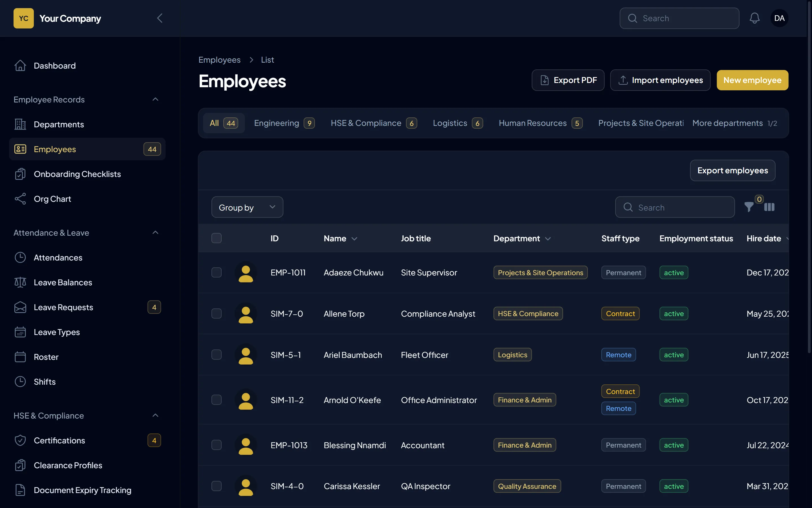
Task: Click Export employees button
Action: tap(732, 170)
